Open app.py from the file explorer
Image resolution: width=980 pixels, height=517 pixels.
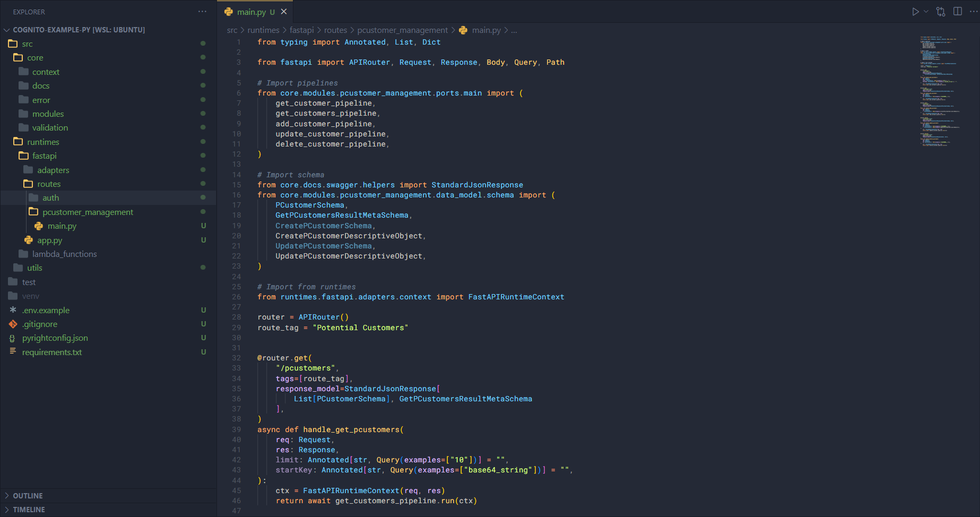click(x=49, y=240)
